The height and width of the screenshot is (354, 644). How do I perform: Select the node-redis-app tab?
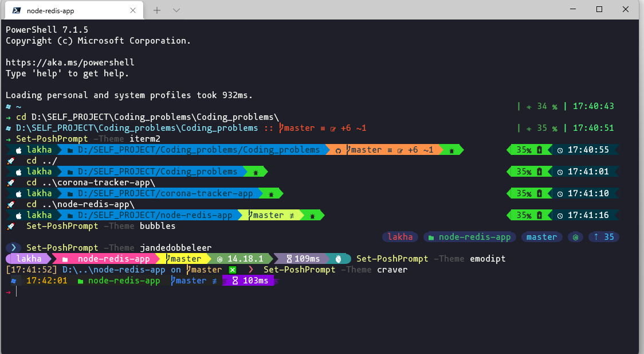pos(74,10)
